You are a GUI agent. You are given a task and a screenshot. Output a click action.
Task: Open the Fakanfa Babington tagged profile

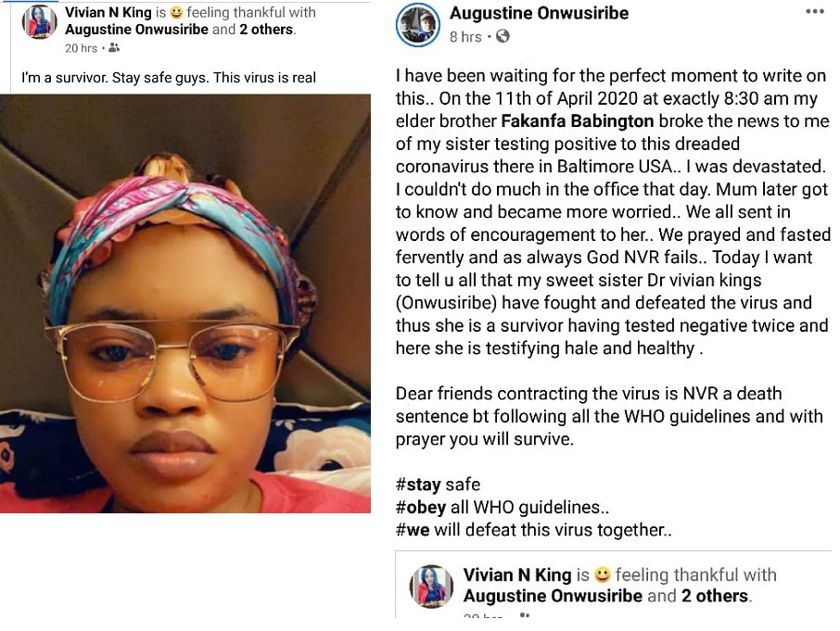577,121
